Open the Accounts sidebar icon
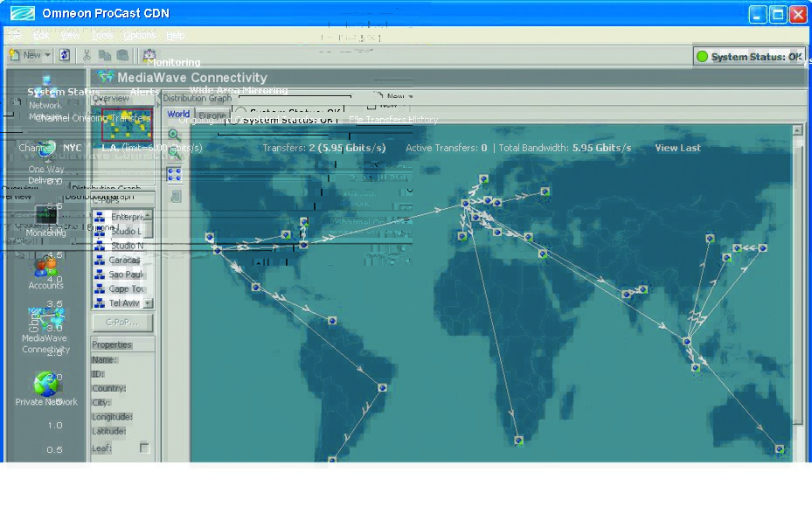 [45, 267]
